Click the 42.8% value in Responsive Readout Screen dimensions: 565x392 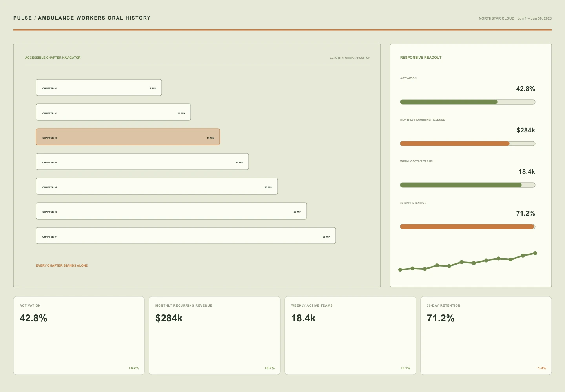[525, 89]
